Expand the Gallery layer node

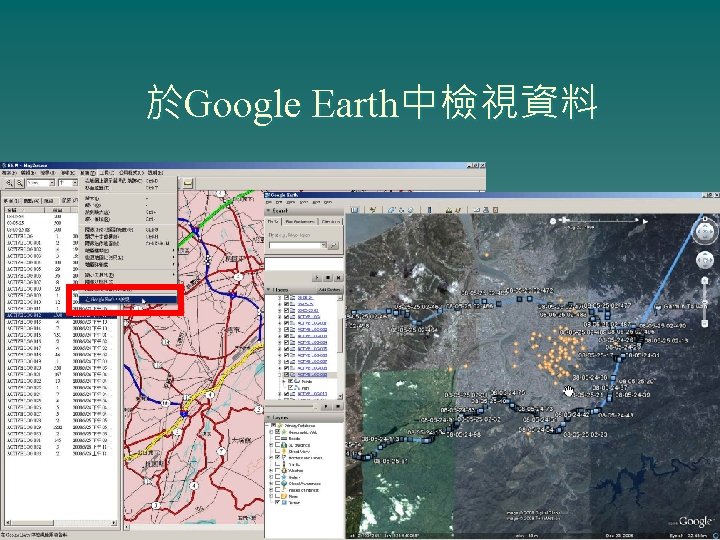tap(272, 477)
